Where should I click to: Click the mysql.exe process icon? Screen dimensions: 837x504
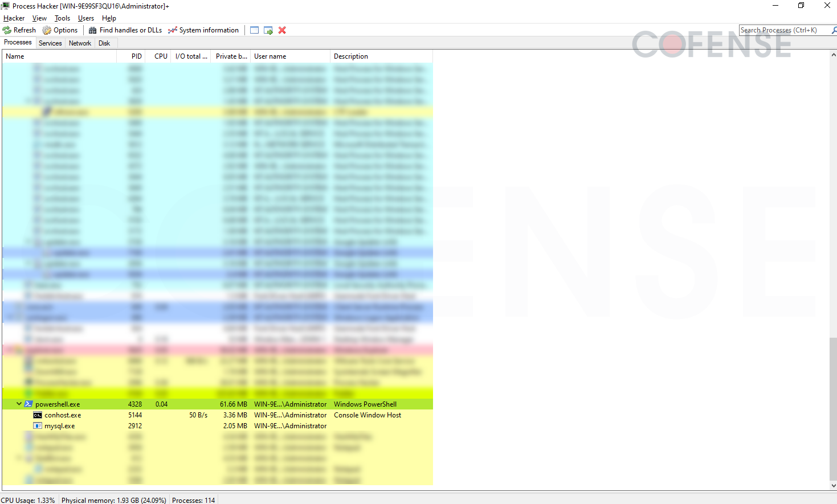pyautogui.click(x=38, y=426)
